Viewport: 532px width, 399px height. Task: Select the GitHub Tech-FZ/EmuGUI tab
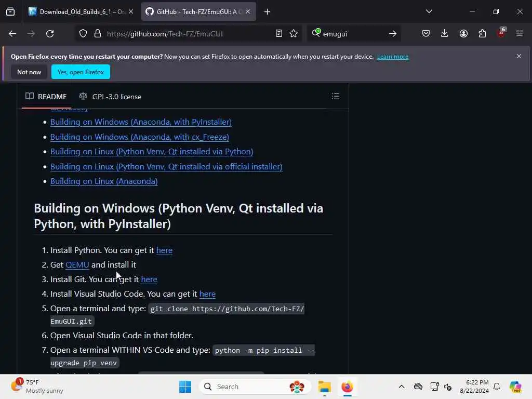pos(198,12)
